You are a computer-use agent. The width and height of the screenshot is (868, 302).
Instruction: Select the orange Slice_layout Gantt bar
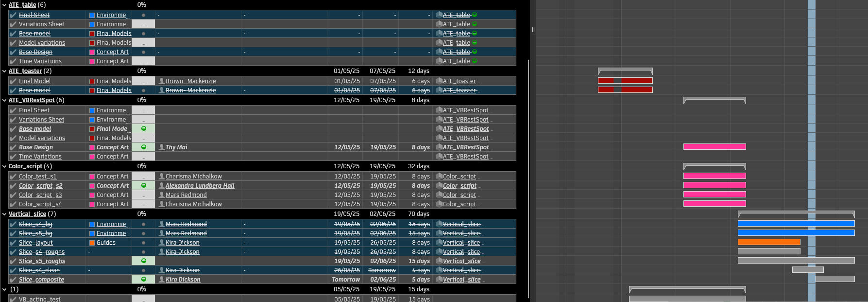click(x=769, y=242)
